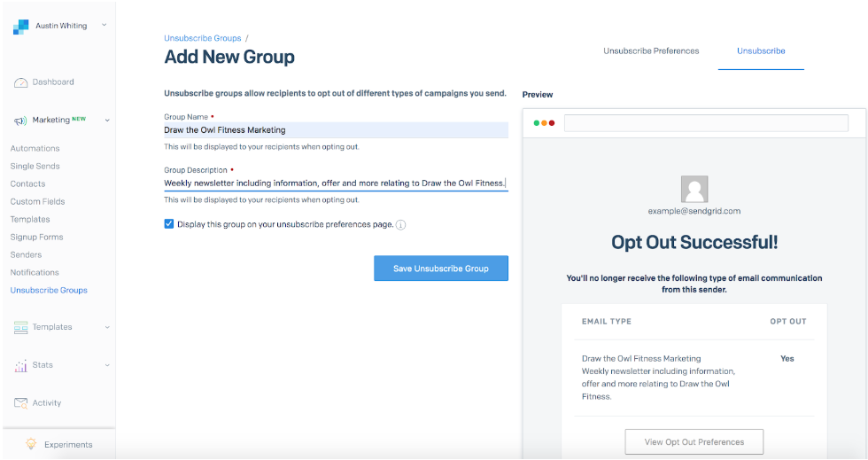Image resolution: width=868 pixels, height=460 pixels.
Task: Click the Preview label
Action: (x=538, y=95)
